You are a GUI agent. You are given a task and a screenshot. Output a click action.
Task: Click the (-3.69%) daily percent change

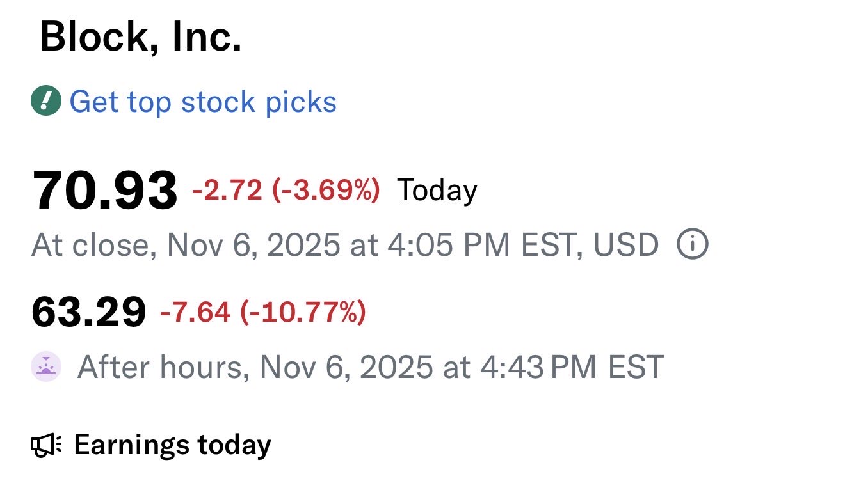pos(326,190)
